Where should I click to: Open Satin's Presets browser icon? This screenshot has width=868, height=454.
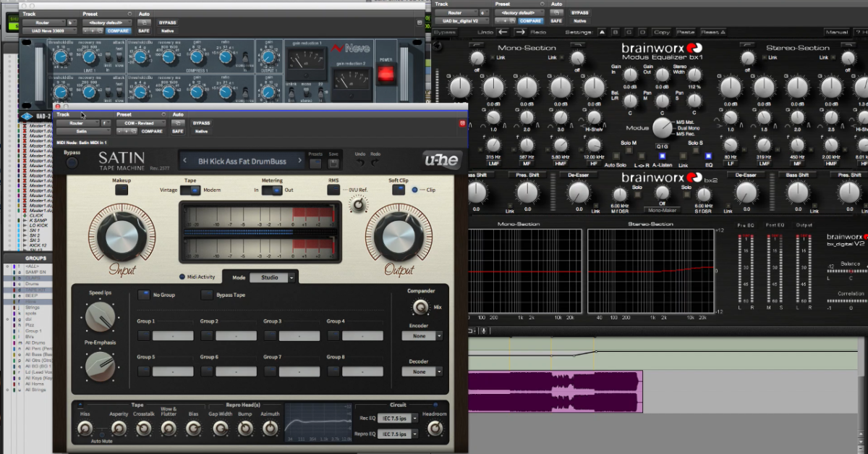pyautogui.click(x=316, y=162)
